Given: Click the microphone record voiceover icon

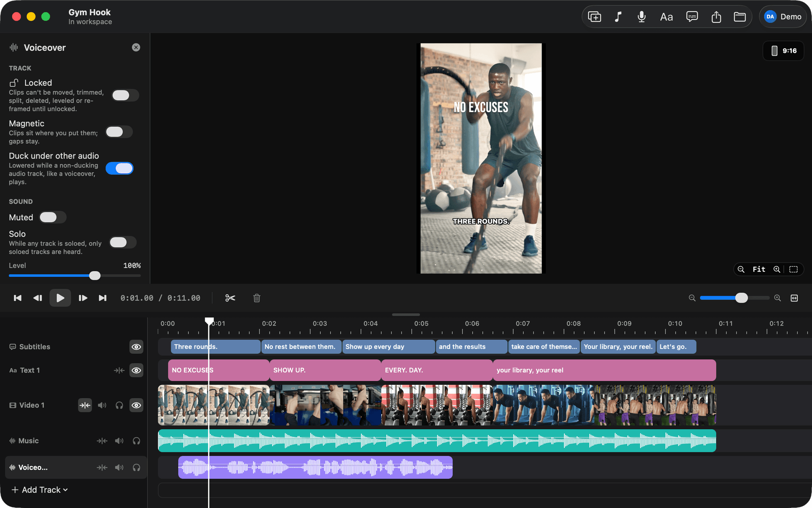Looking at the screenshot, I should (x=641, y=17).
